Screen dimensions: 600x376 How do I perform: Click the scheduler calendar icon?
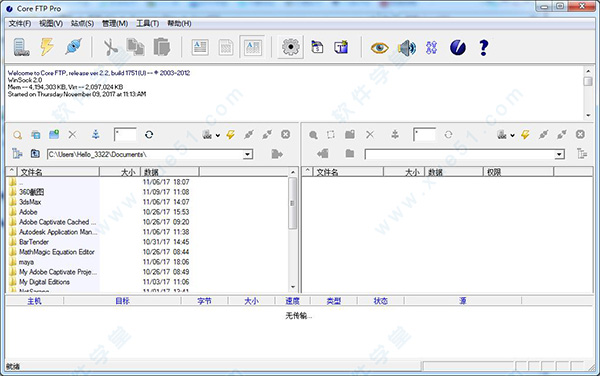(x=317, y=47)
